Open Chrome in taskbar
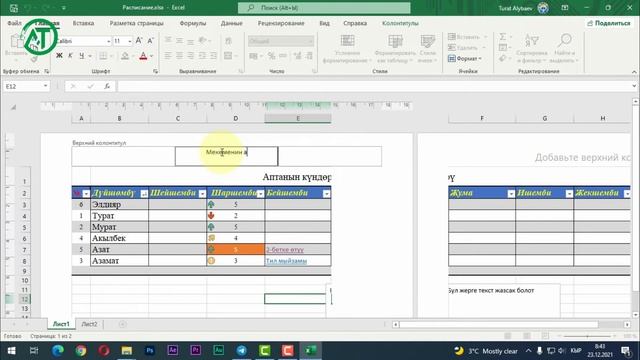 tap(80, 350)
